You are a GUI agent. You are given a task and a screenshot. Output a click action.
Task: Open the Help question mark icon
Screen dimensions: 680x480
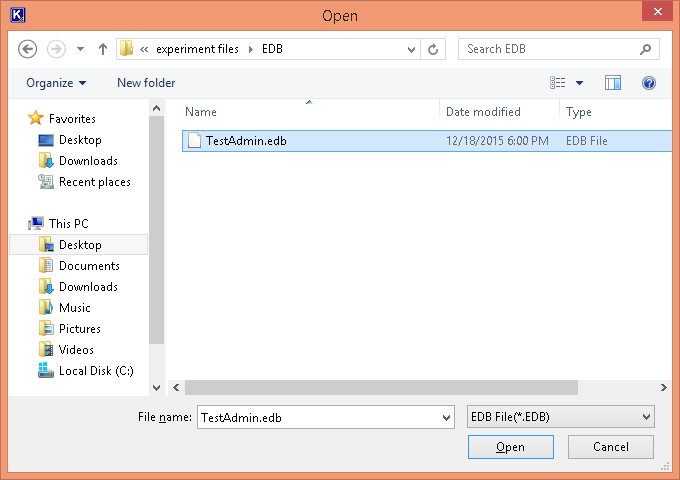(x=649, y=83)
